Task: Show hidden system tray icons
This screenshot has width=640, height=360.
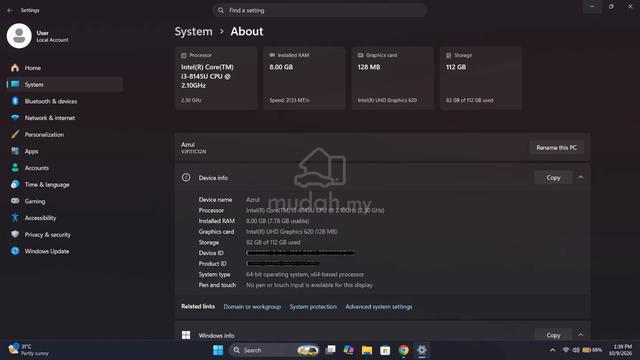Action: (x=552, y=350)
